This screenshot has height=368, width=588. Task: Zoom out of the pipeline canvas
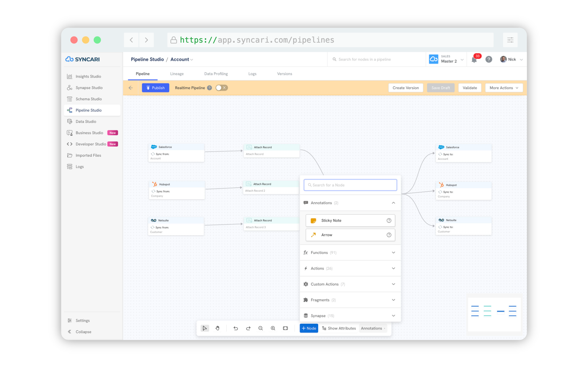click(261, 328)
